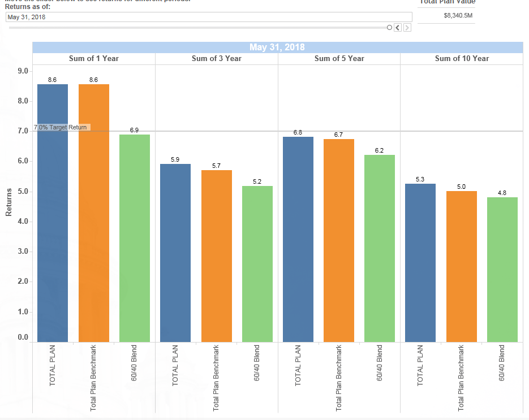Image resolution: width=529 pixels, height=420 pixels.
Task: Select the 10 Year Benchmark bar 5.0
Action: [462, 267]
